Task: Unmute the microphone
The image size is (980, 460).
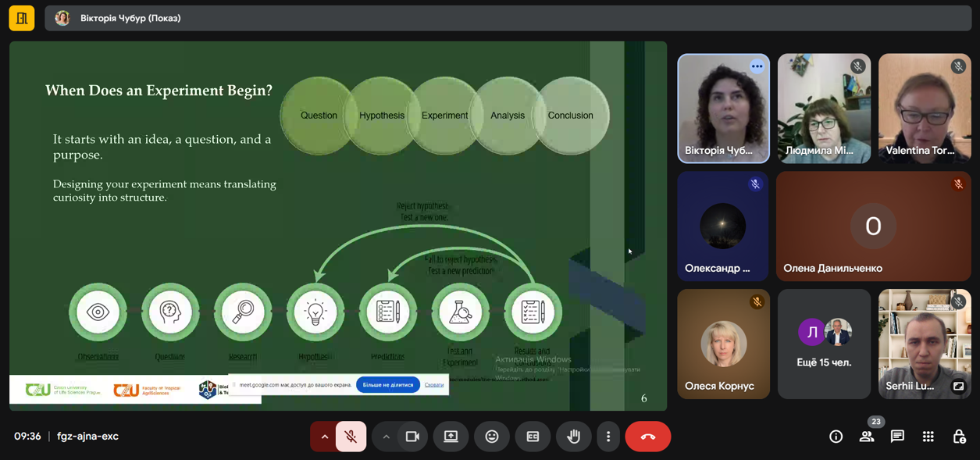Action: click(x=351, y=437)
